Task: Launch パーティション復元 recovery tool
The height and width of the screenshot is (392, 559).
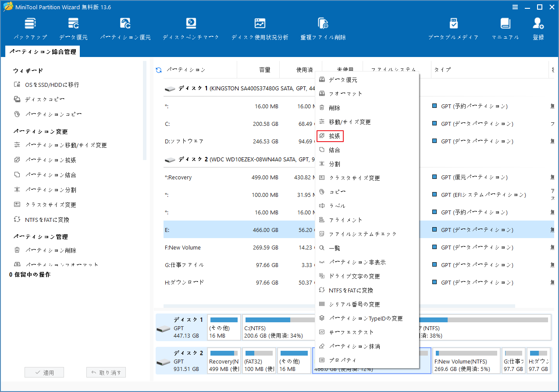Action: [x=125, y=27]
